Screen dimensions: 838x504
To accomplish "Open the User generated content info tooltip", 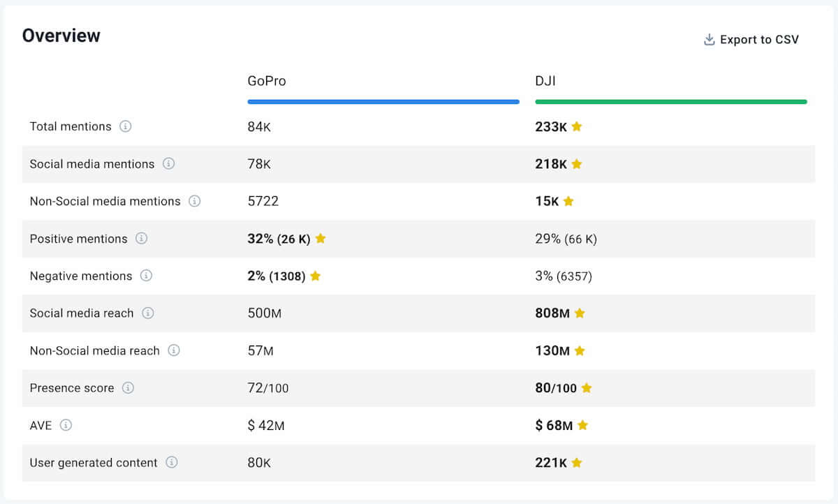I will [173, 463].
